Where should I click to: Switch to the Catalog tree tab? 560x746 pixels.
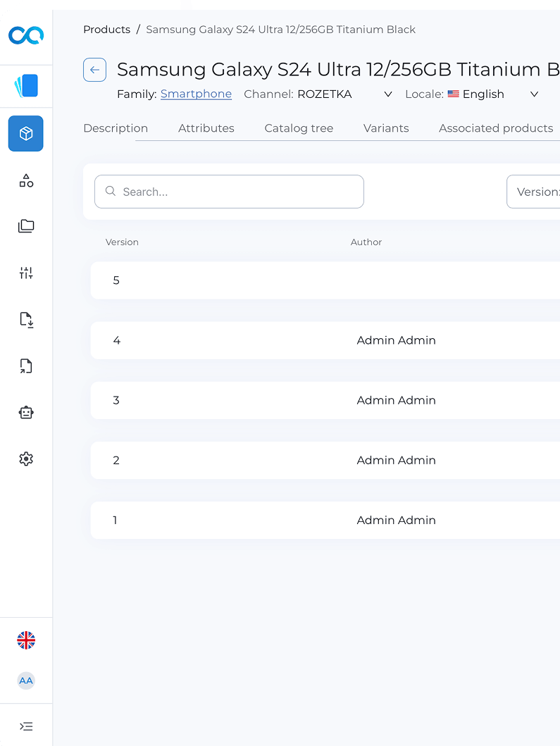[299, 128]
